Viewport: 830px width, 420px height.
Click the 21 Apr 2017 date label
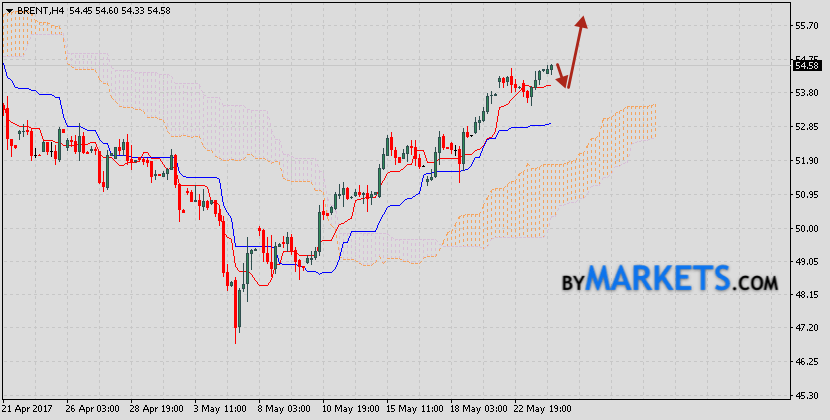29,409
